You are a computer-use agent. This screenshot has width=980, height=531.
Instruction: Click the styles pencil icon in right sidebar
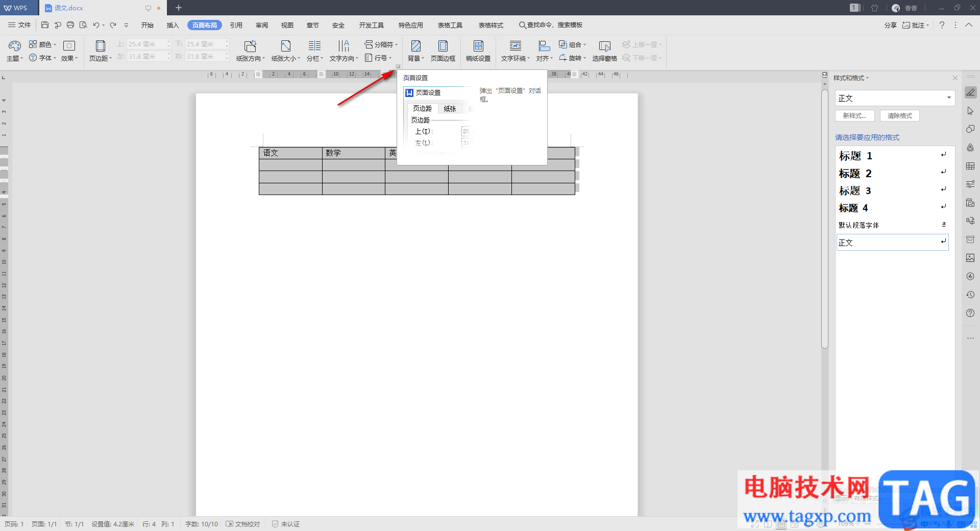point(970,92)
